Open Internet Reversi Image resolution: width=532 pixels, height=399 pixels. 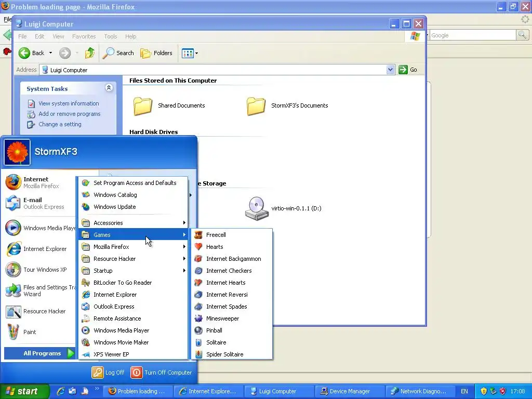click(x=232, y=295)
